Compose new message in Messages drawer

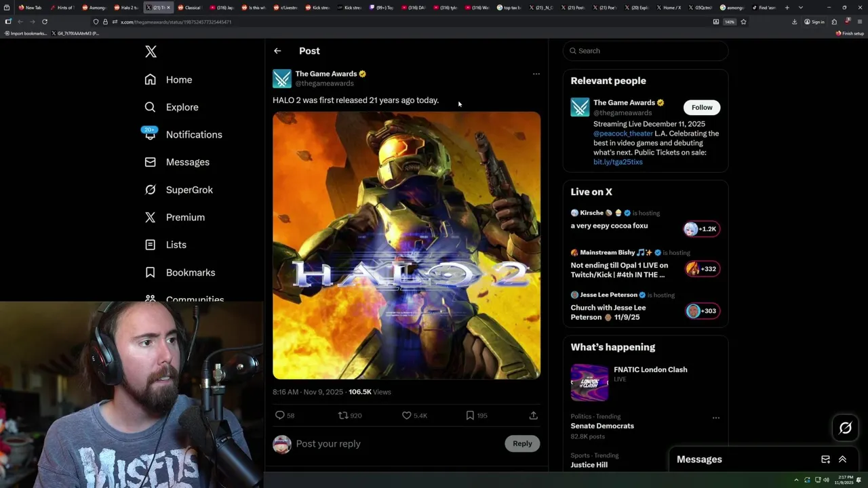825,460
